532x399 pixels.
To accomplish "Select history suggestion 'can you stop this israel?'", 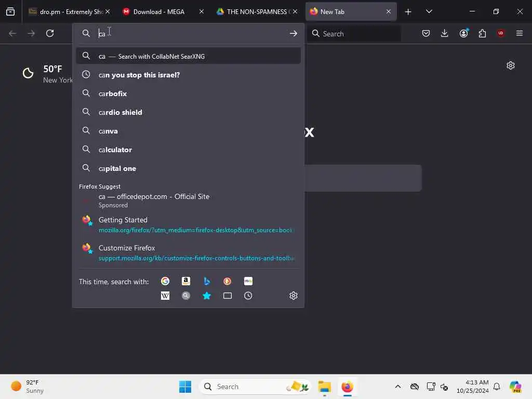I will pyautogui.click(x=188, y=75).
